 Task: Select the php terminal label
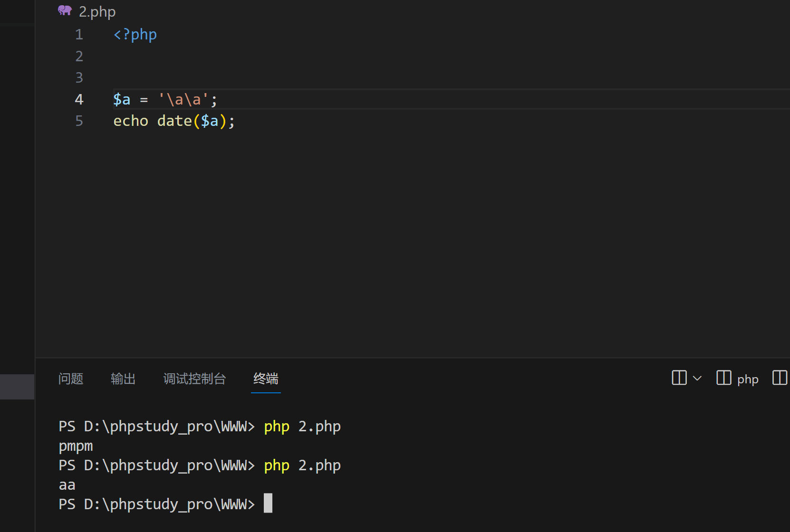click(x=748, y=380)
